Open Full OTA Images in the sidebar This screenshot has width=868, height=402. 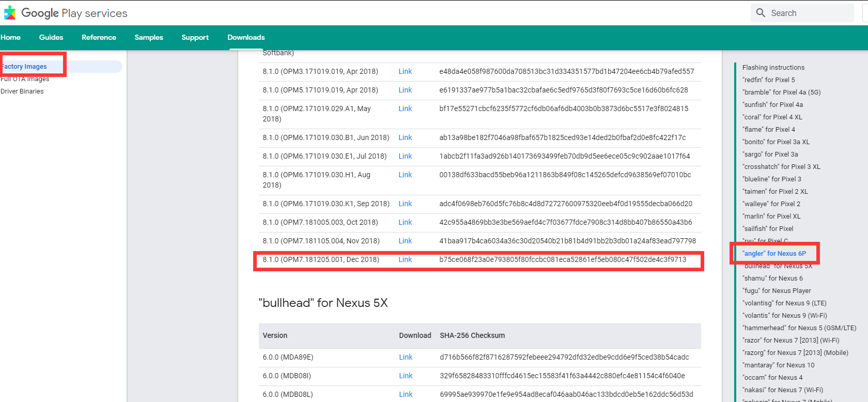point(25,79)
